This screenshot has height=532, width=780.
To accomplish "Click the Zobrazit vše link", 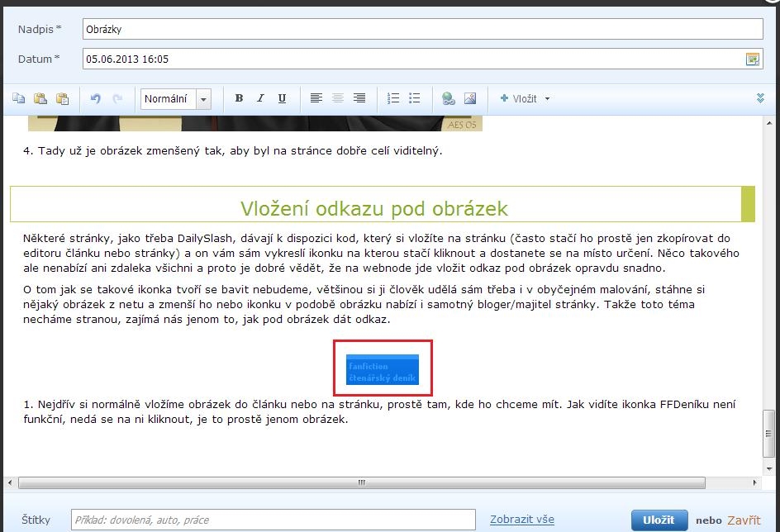I will point(521,520).
